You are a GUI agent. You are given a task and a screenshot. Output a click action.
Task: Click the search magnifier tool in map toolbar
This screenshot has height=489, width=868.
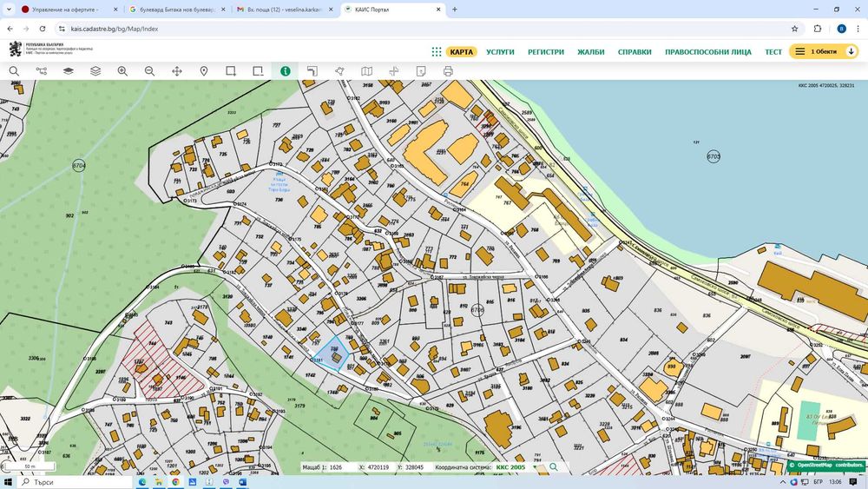click(14, 71)
